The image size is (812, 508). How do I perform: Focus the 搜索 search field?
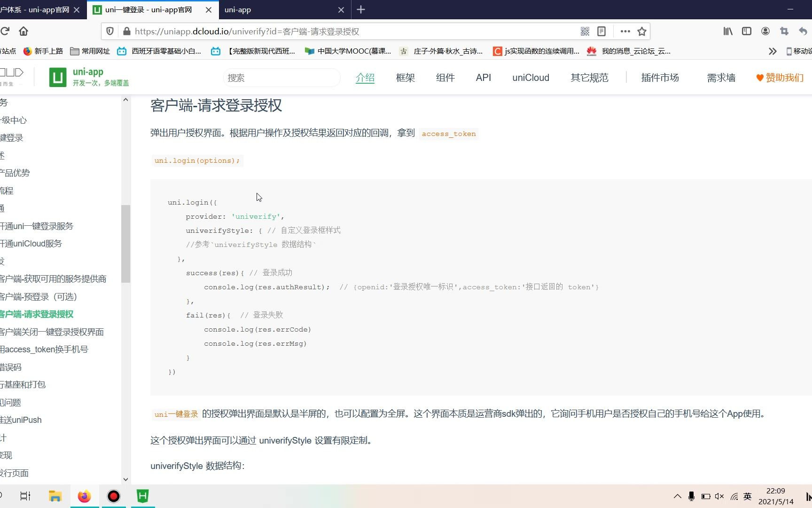[x=281, y=78]
